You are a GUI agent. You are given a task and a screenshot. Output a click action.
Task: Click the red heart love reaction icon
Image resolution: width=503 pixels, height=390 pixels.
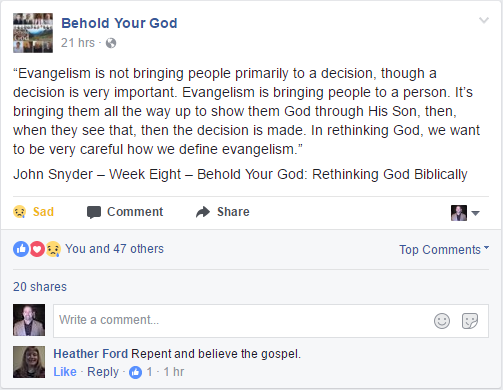point(37,249)
